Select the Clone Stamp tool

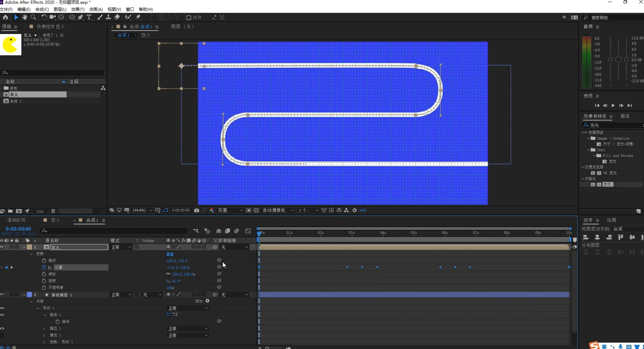108,17
